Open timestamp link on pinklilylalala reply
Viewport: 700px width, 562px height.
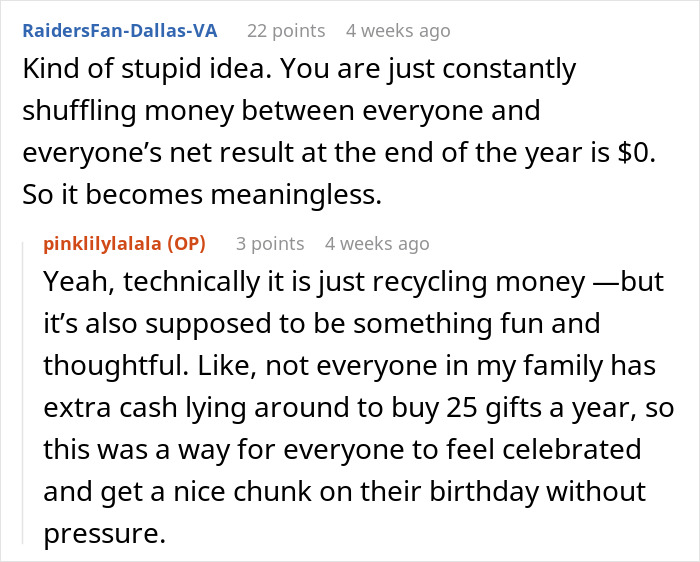tap(377, 243)
